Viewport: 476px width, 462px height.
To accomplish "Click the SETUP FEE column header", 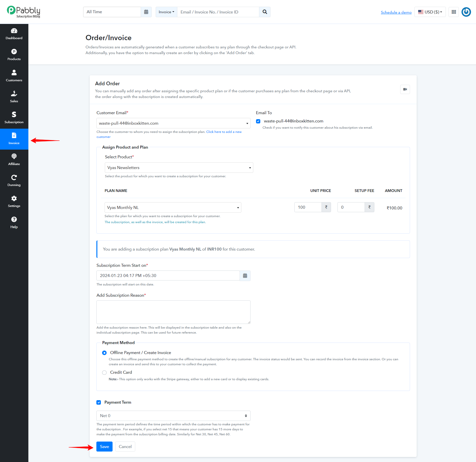I will point(364,191).
